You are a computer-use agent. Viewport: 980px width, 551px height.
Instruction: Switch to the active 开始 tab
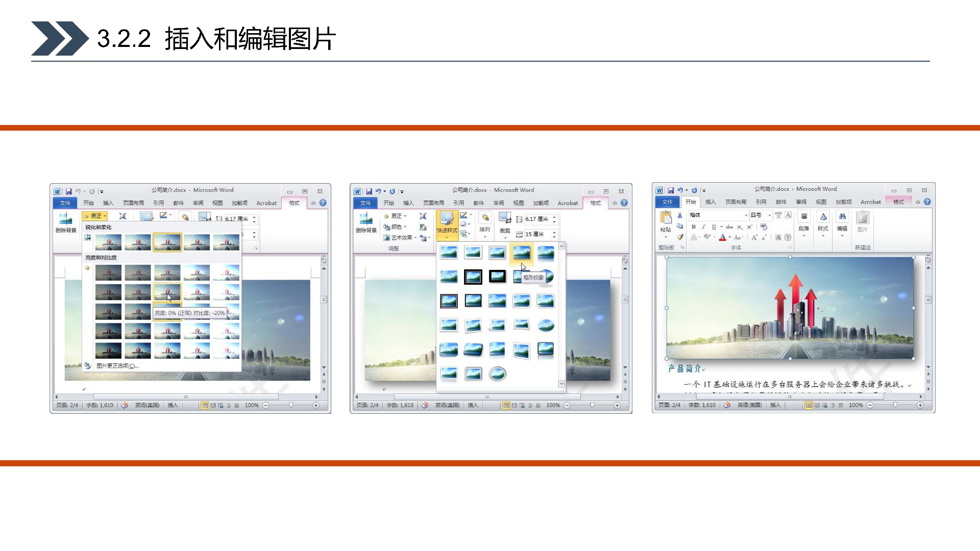pos(691,202)
